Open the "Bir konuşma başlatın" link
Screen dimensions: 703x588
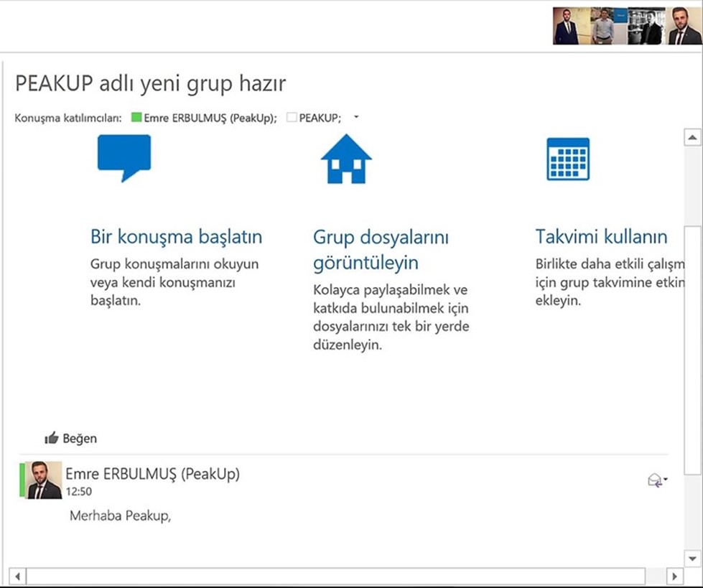coord(176,237)
